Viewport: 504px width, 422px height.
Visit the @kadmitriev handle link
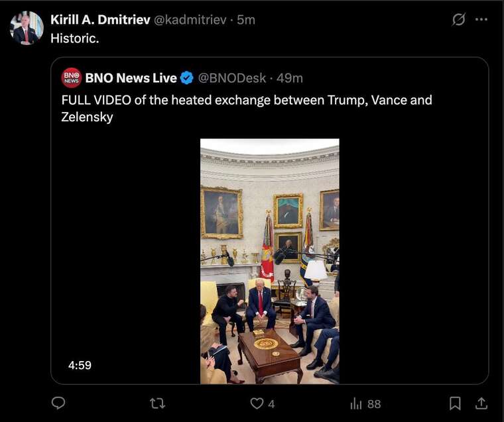coord(190,20)
